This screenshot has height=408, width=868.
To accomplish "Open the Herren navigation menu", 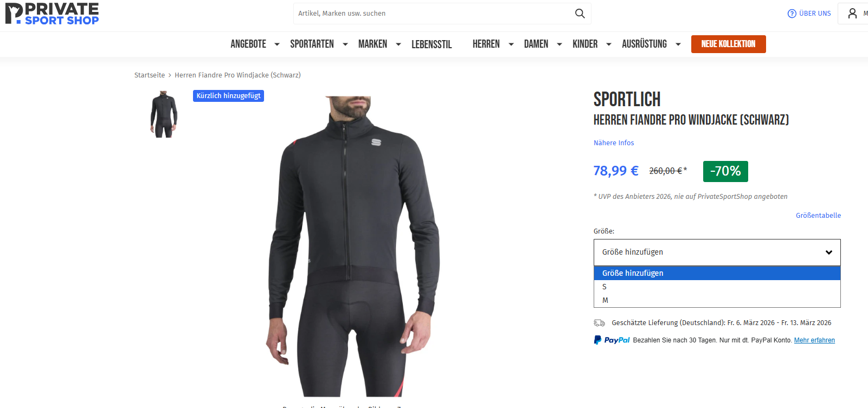I will (486, 44).
